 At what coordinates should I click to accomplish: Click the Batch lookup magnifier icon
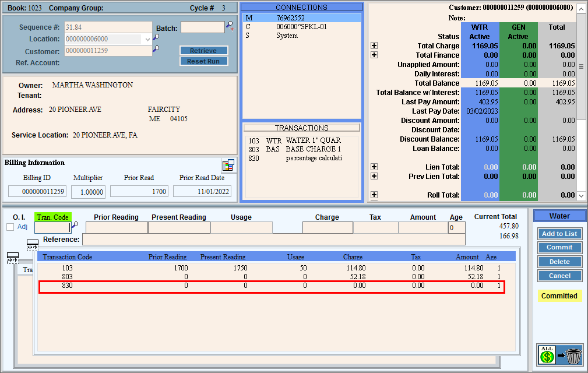coord(230,26)
